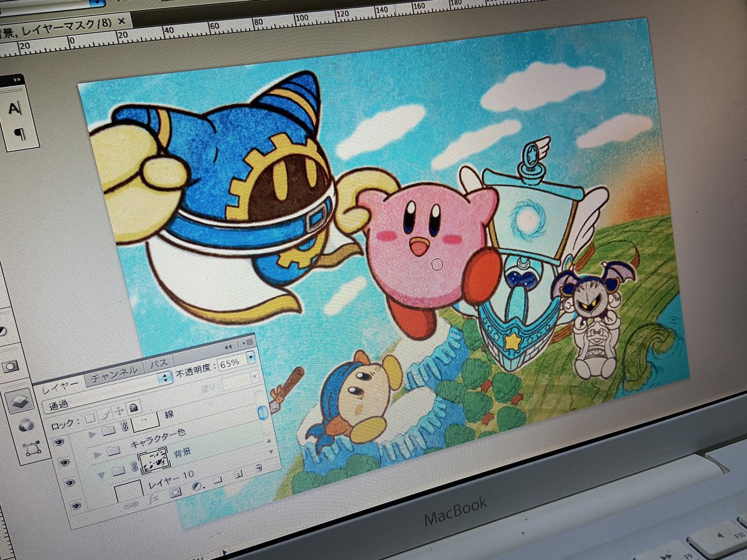Click link layers icon at panel bottom
This screenshot has width=747, height=560.
131,505
